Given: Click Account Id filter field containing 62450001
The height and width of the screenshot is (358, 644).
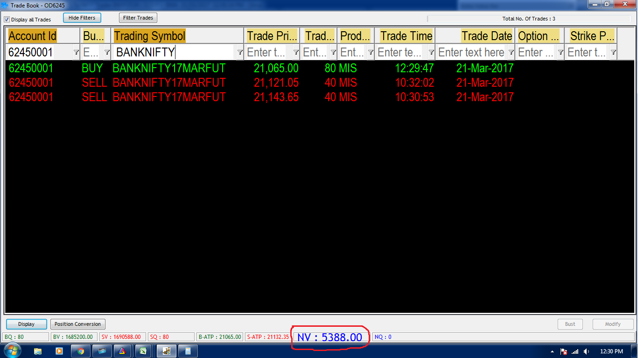Looking at the screenshot, I should pos(39,52).
